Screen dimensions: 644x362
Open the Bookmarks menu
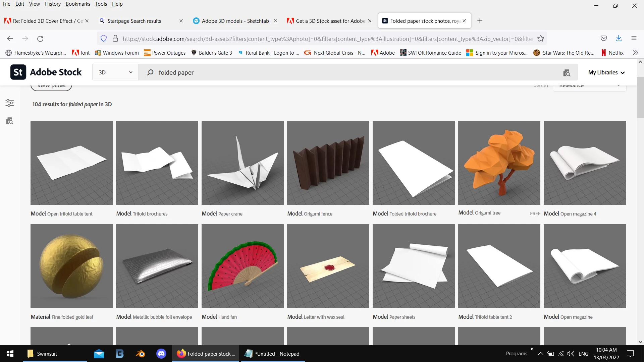tap(78, 4)
